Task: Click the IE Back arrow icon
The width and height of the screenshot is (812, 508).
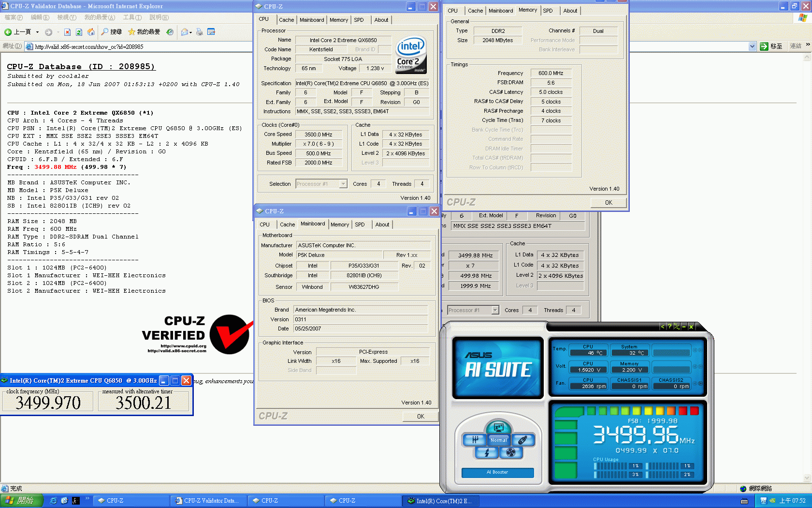Action: pos(8,32)
